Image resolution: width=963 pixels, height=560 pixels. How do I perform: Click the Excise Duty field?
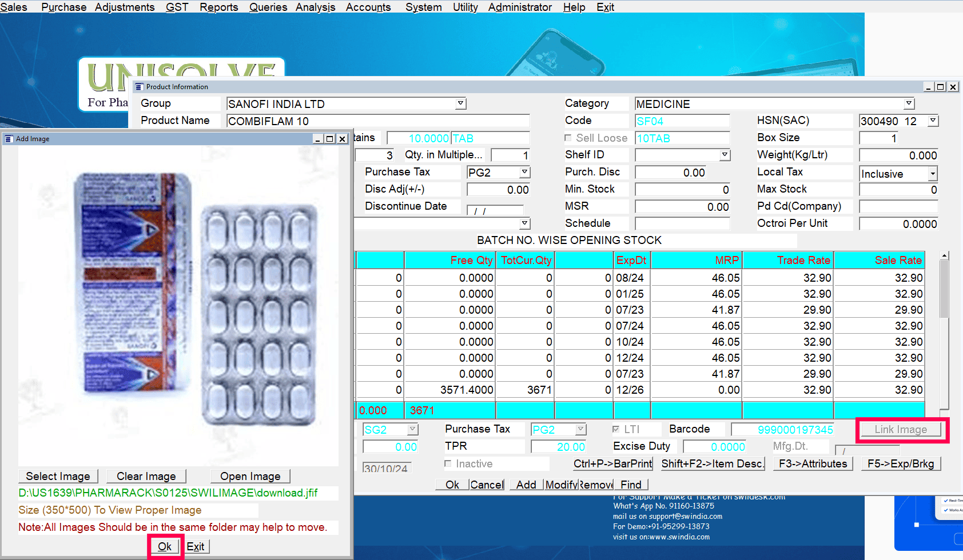point(714,446)
